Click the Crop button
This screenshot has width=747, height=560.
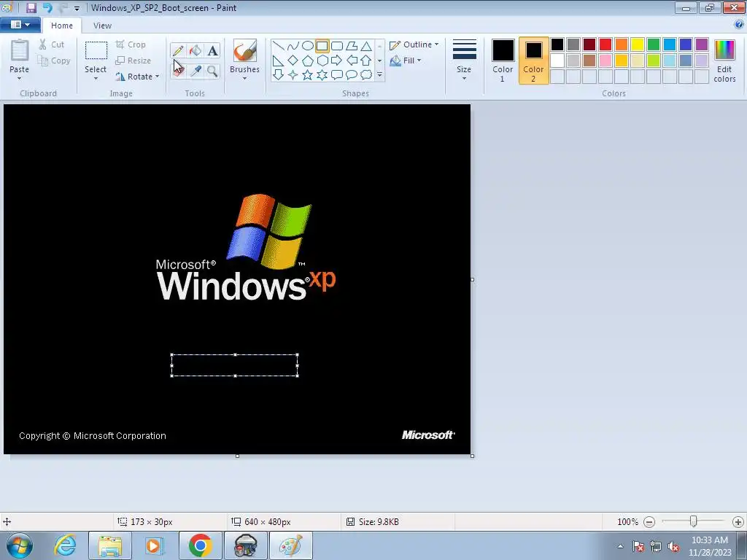131,44
